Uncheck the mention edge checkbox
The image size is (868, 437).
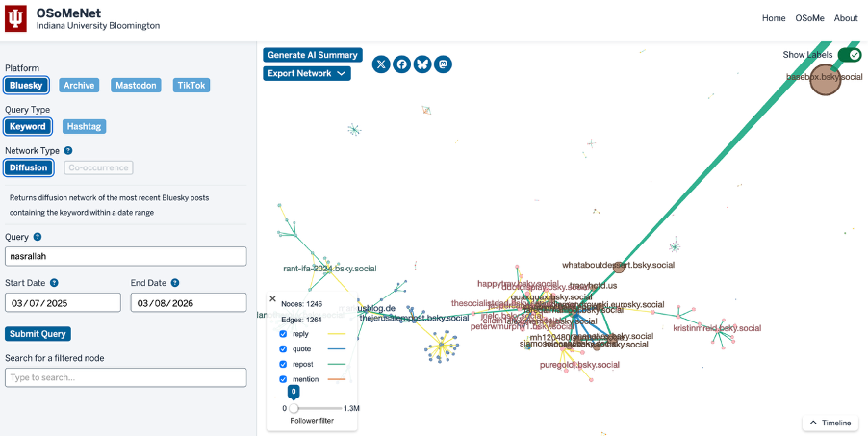(284, 379)
